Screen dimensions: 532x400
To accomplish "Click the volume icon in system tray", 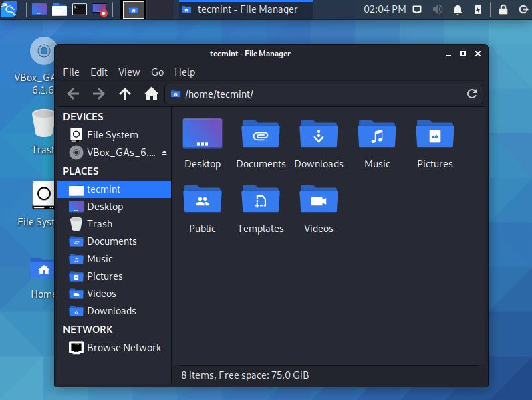I will [x=438, y=9].
